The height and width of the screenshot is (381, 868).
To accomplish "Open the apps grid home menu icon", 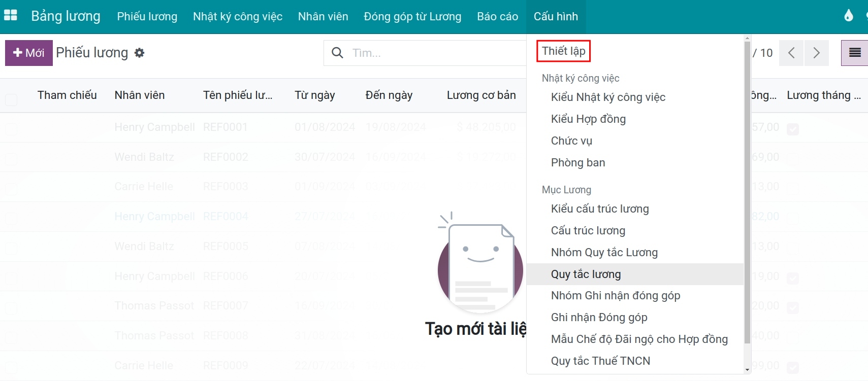I will click(11, 16).
